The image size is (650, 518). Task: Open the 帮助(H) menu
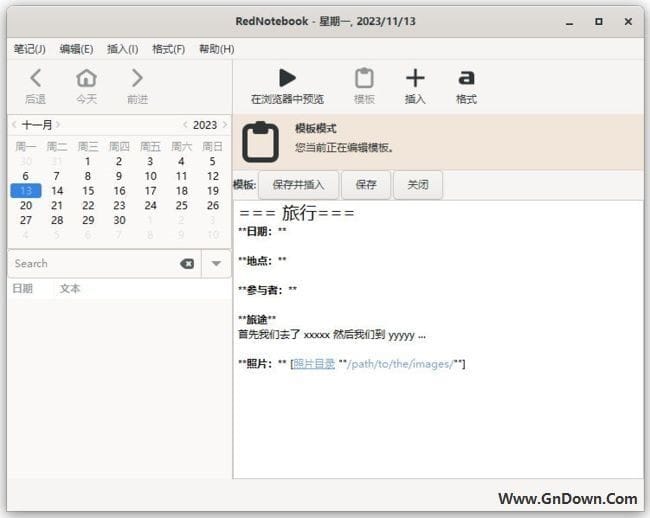pos(217,49)
